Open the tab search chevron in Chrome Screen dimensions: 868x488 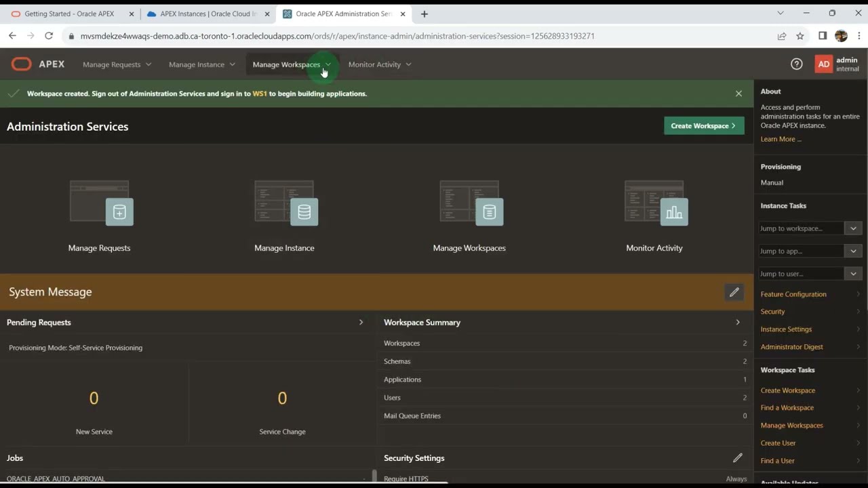[x=781, y=13]
